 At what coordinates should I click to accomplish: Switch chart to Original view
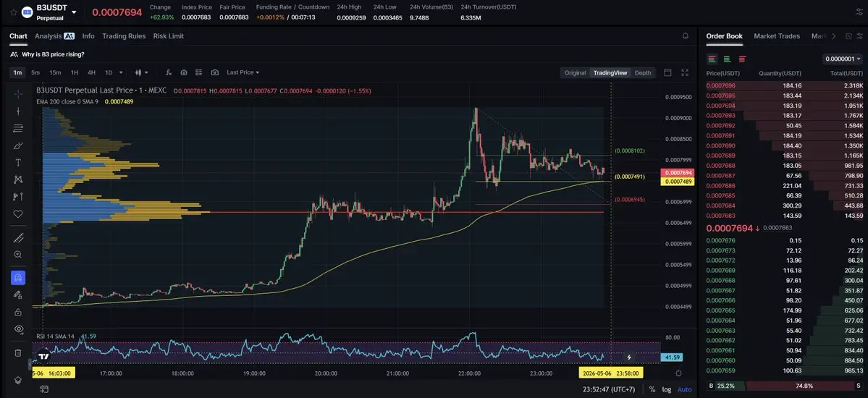[575, 72]
